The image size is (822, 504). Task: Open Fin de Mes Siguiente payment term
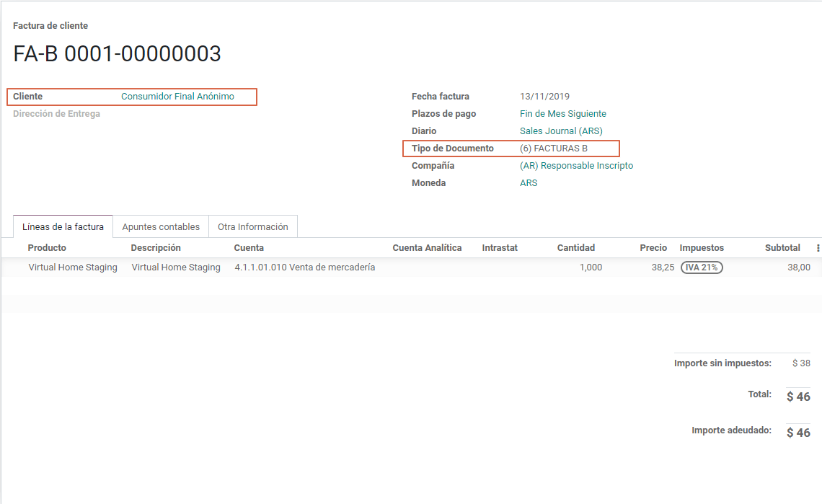562,114
